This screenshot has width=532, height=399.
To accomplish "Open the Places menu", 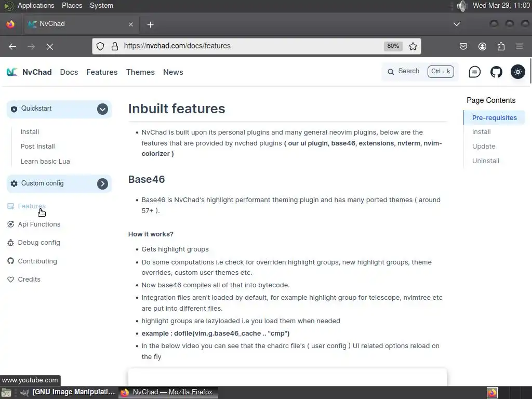I will point(72,5).
